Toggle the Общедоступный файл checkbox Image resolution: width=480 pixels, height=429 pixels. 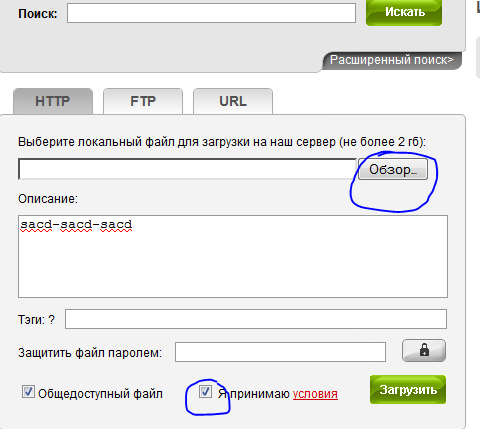point(28,392)
